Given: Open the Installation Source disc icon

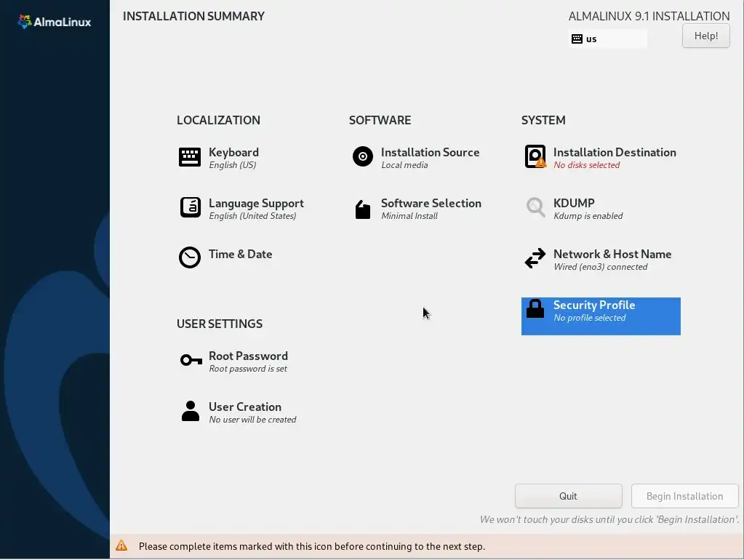Looking at the screenshot, I should click(x=362, y=156).
